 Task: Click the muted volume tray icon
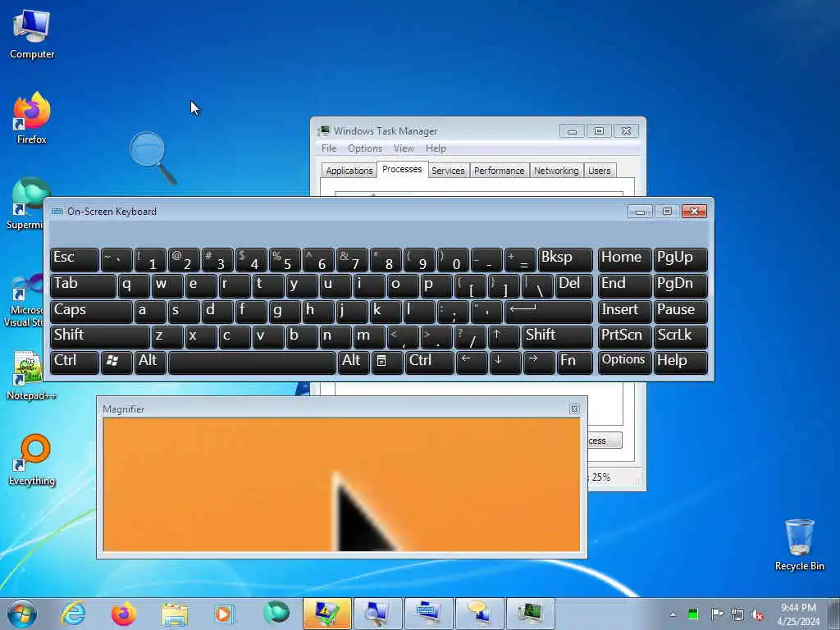(x=757, y=614)
